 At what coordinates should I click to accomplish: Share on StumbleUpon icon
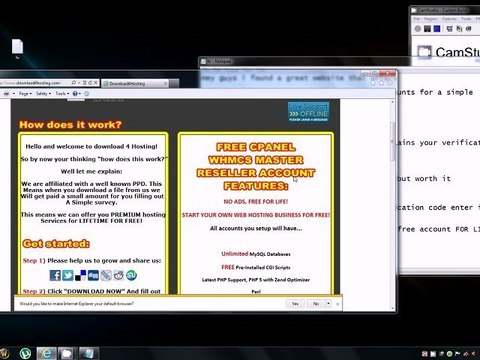point(131,275)
